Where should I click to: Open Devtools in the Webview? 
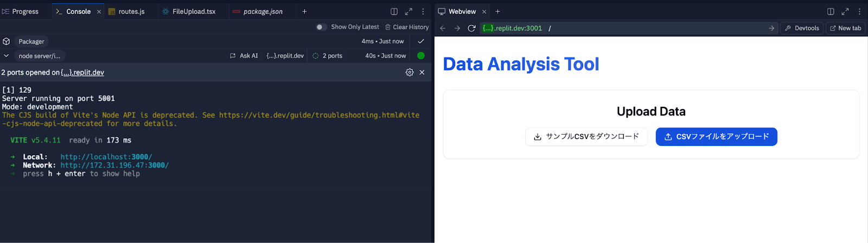[x=802, y=28]
